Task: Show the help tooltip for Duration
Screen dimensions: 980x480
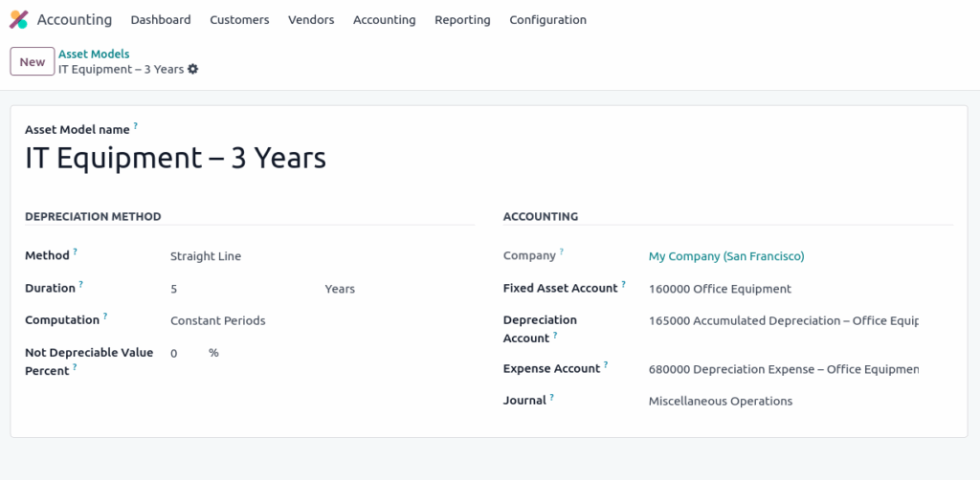Action: pos(80,285)
